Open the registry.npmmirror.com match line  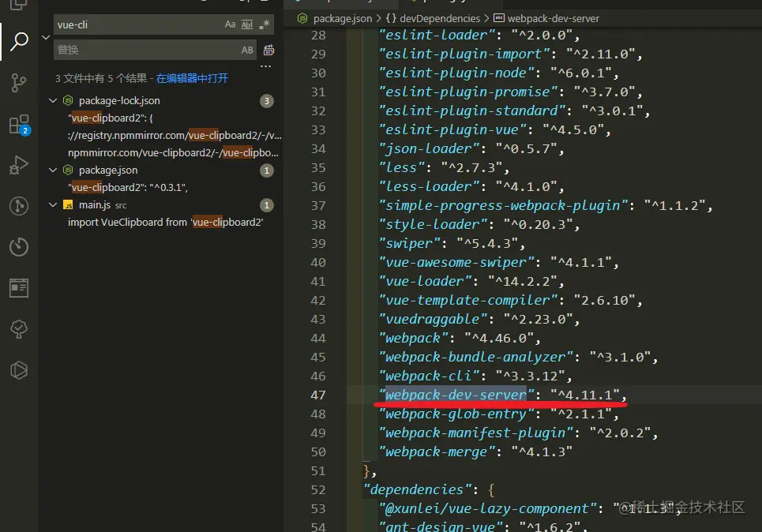tap(175, 136)
